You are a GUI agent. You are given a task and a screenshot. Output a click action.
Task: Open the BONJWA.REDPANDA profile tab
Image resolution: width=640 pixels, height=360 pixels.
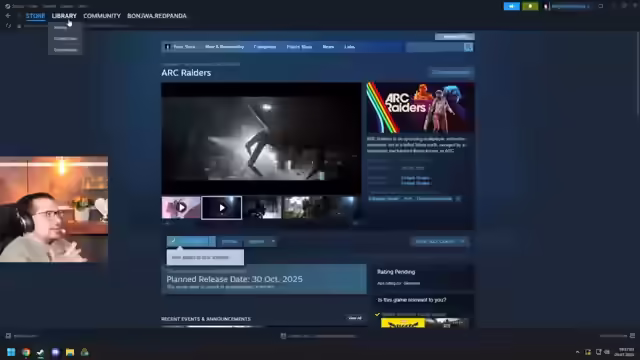pos(157,16)
